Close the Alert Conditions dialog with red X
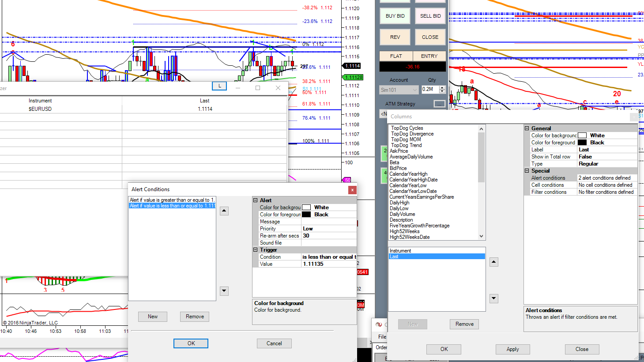Screen dimensions: 644x362 click(x=352, y=190)
